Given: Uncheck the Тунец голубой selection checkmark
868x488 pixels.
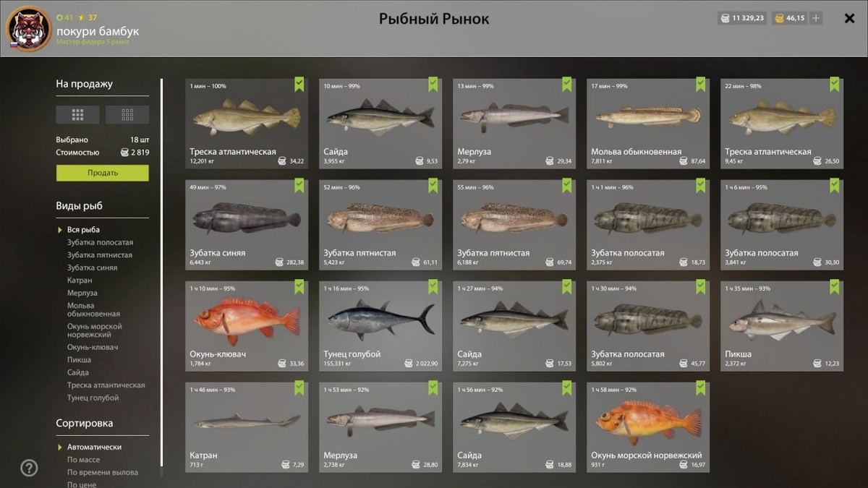Looking at the screenshot, I should tap(433, 287).
